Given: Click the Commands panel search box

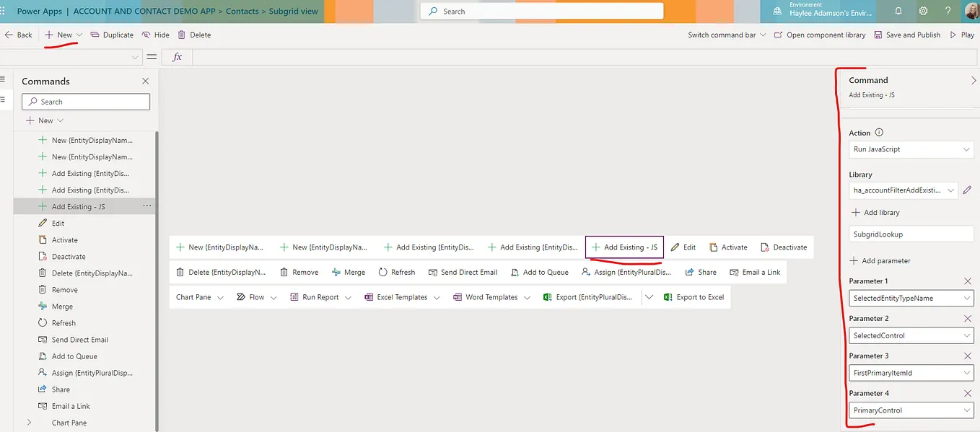Looking at the screenshot, I should pos(86,102).
